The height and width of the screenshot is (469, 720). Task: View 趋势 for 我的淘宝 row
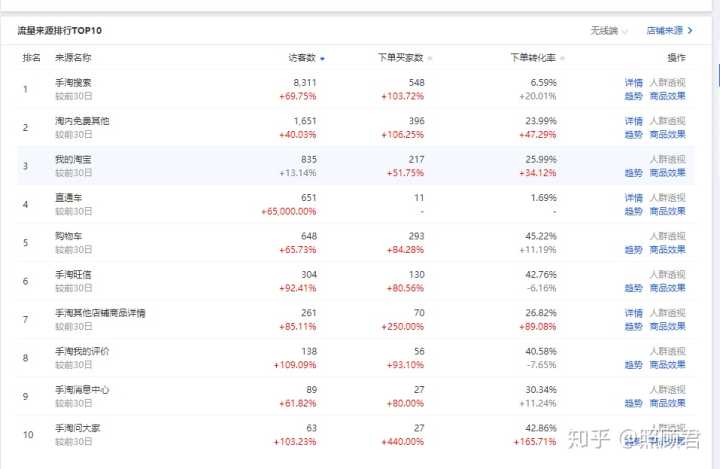(634, 173)
